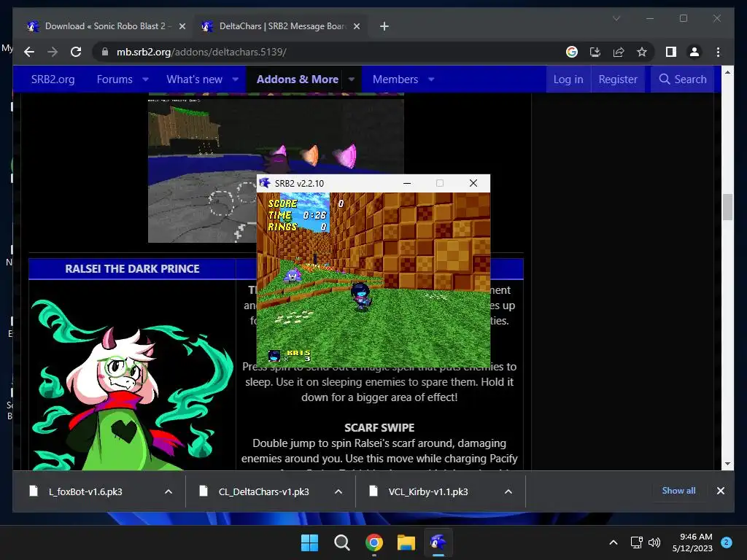The image size is (747, 560).
Task: Open a new browser tab
Action: 384,26
